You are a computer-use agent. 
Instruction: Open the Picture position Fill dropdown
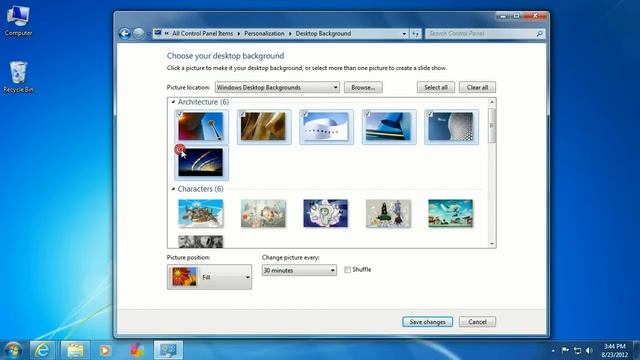pos(209,277)
